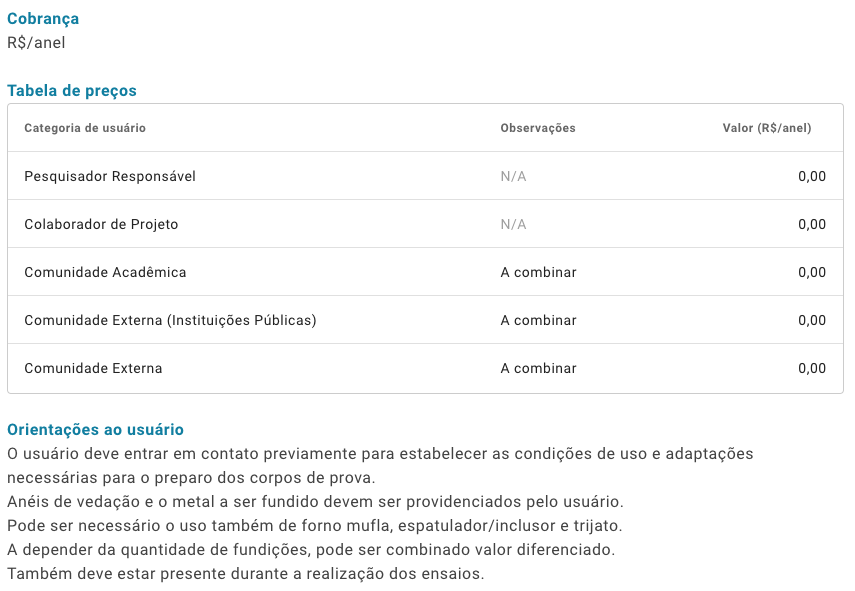Click 0,00 value for Comunidade Acadêmica
This screenshot has width=855, height=591.
pos(812,272)
